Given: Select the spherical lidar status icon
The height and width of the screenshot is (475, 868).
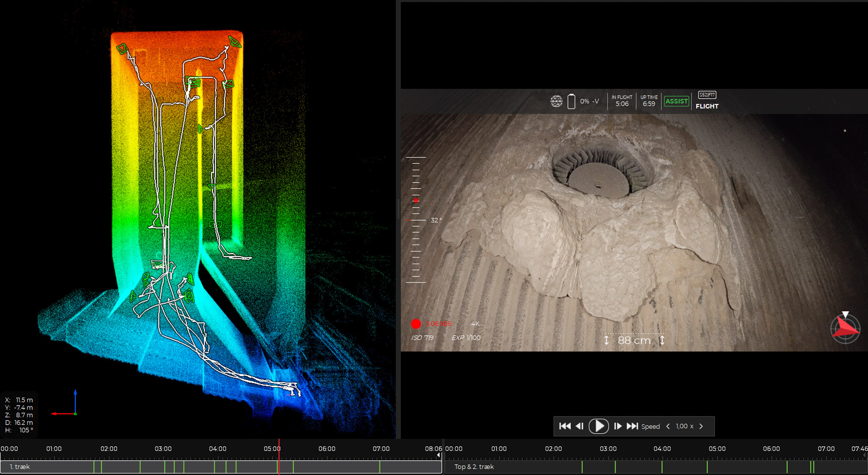Looking at the screenshot, I should click(x=556, y=101).
